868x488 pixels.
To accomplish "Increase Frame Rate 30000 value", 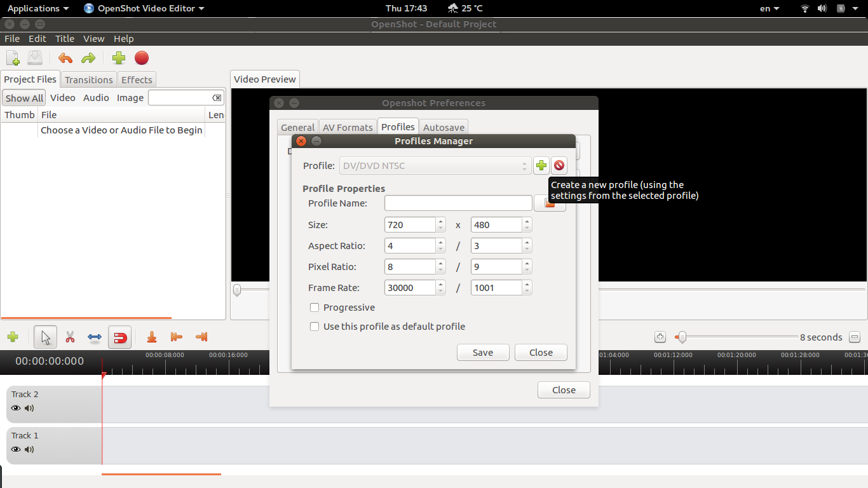I will click(441, 285).
